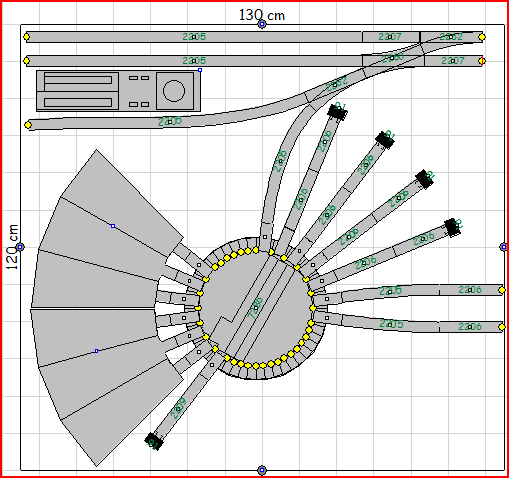Select the station building with circle
Image resolution: width=509 pixels, height=478 pixels.
[x=118, y=91]
